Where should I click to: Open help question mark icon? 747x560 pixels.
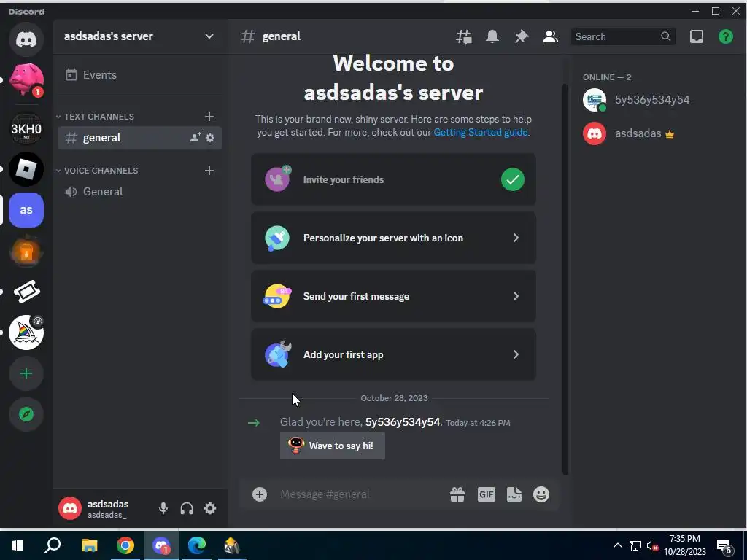(x=726, y=36)
